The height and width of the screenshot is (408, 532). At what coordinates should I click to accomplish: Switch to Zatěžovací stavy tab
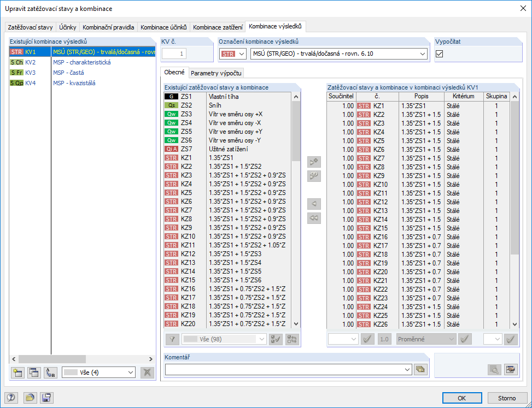(x=30, y=27)
